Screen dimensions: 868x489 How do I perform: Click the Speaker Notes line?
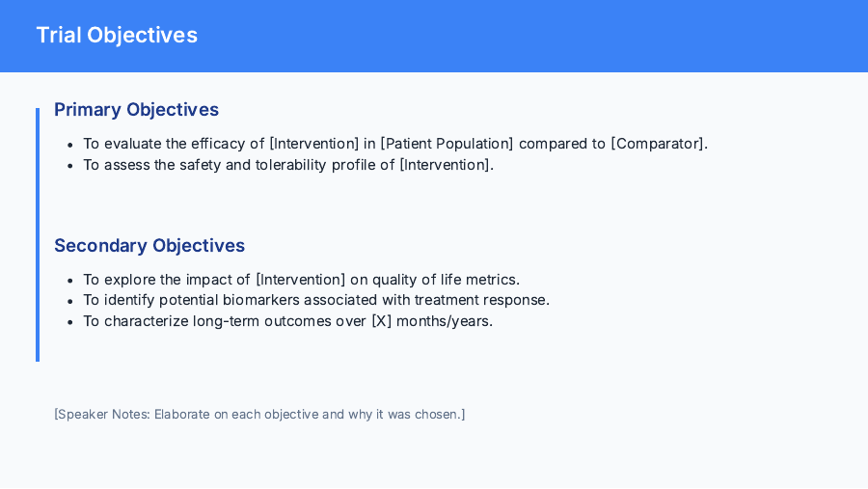259,415
